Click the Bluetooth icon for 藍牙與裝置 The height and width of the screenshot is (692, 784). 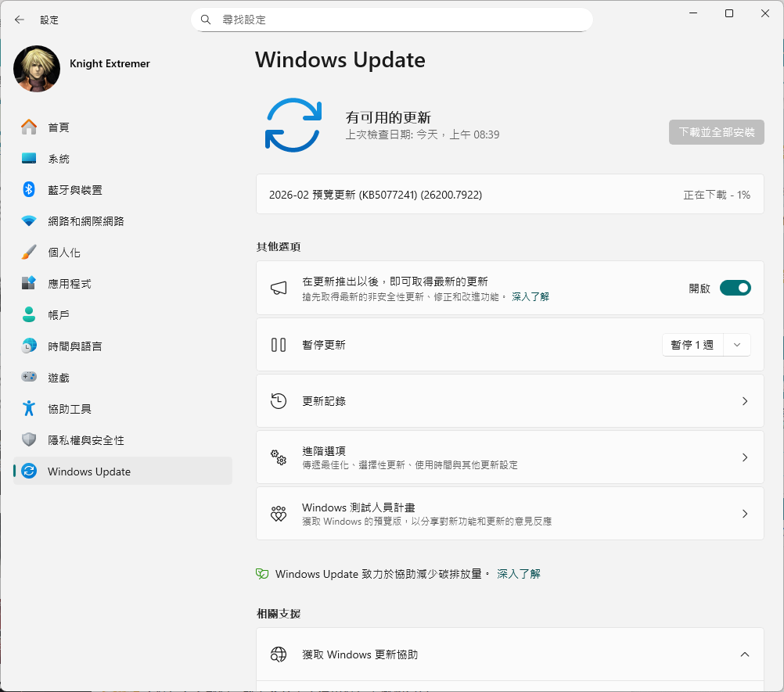click(29, 189)
